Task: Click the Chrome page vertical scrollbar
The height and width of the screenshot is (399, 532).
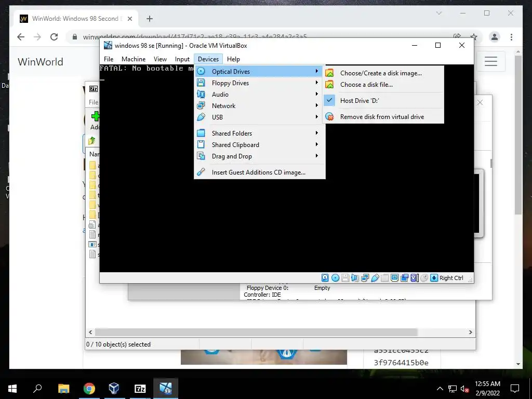Action: 518,135
